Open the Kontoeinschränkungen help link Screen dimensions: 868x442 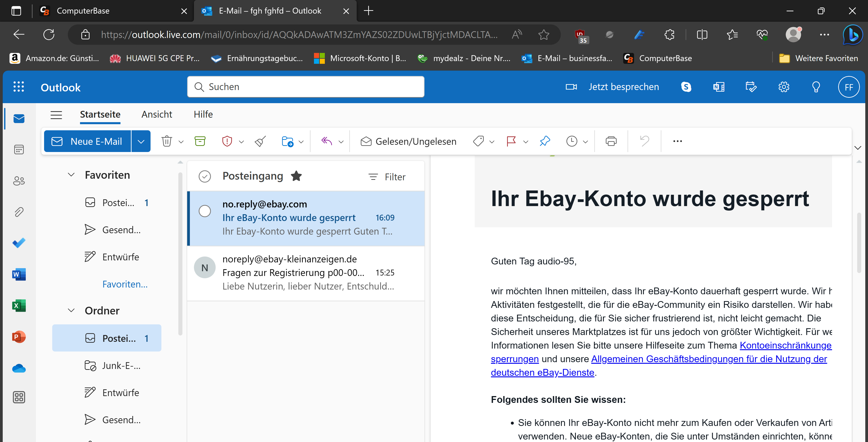pyautogui.click(x=785, y=345)
